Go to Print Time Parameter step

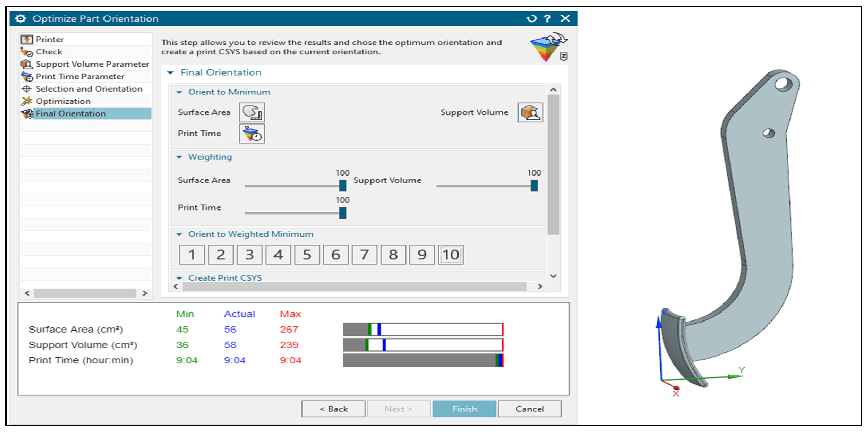pyautogui.click(x=80, y=76)
